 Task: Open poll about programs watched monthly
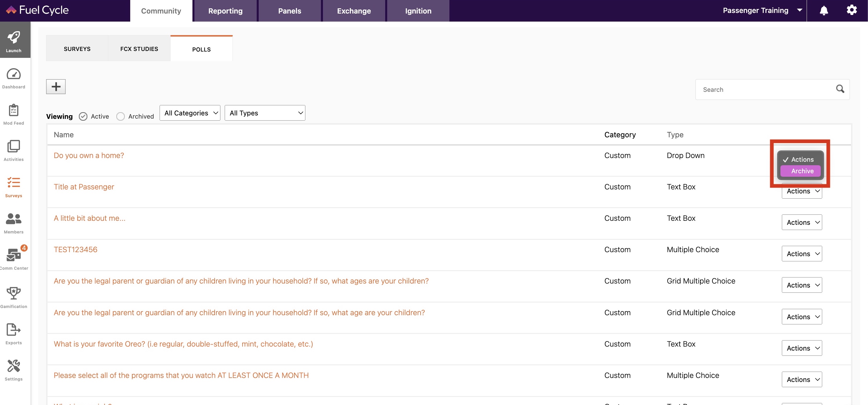pos(181,375)
